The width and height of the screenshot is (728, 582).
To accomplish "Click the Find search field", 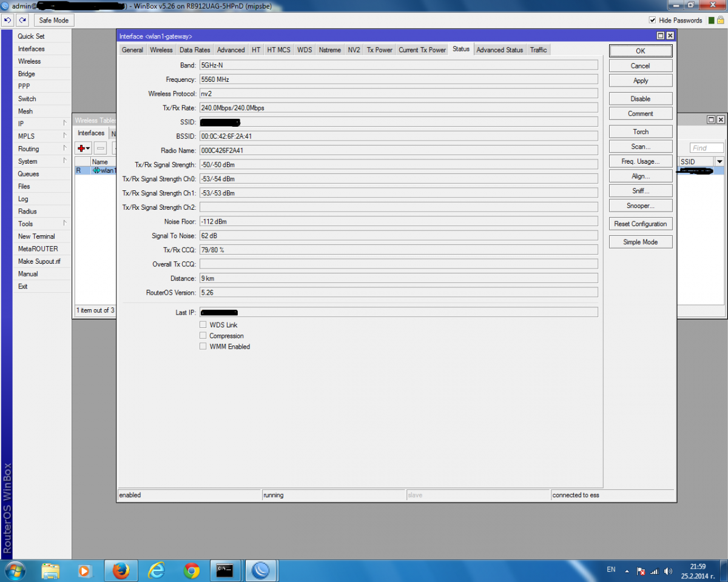I will (x=707, y=148).
